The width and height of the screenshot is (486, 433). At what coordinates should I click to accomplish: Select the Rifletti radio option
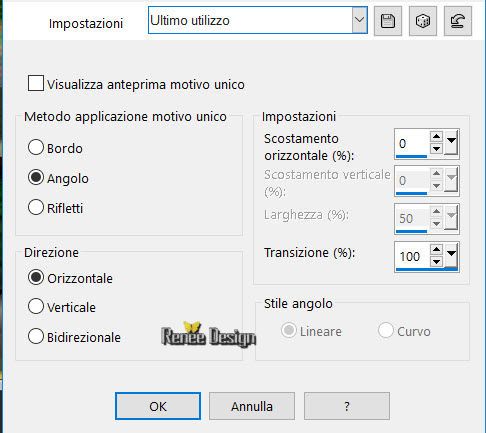36,207
